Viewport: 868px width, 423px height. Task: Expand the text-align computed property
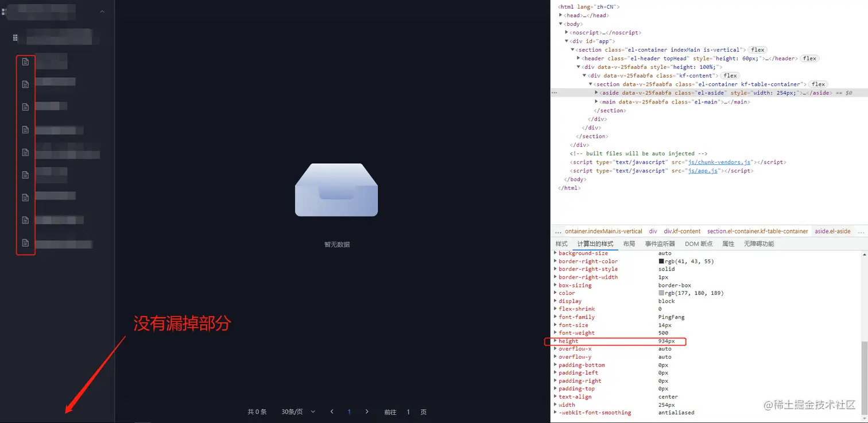click(555, 397)
